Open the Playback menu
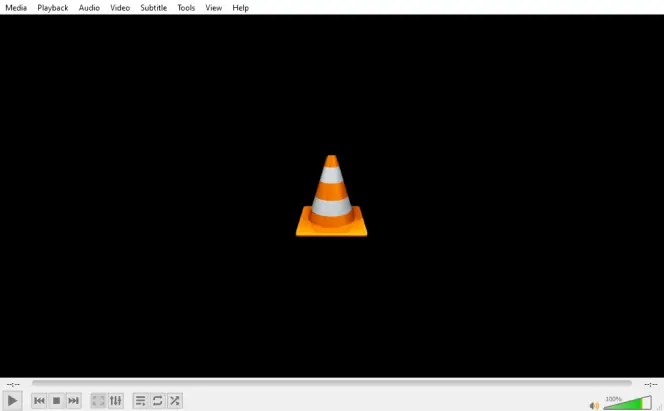This screenshot has height=411, width=664. [x=53, y=8]
